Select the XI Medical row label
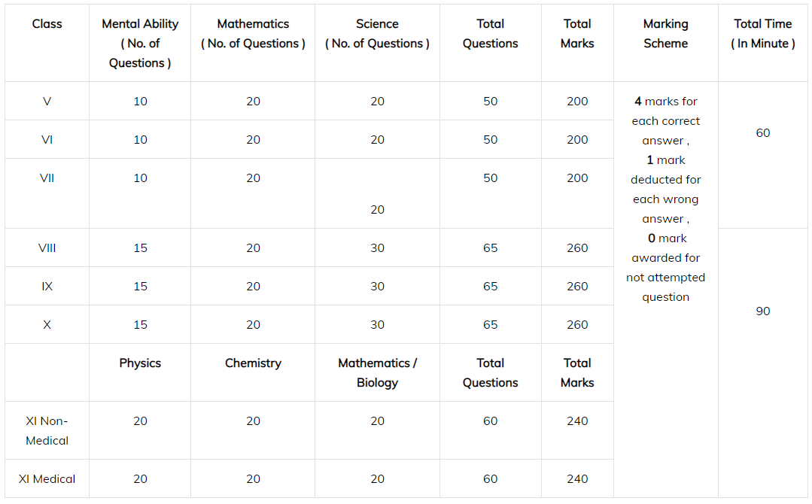The width and height of the screenshot is (812, 504). click(47, 479)
